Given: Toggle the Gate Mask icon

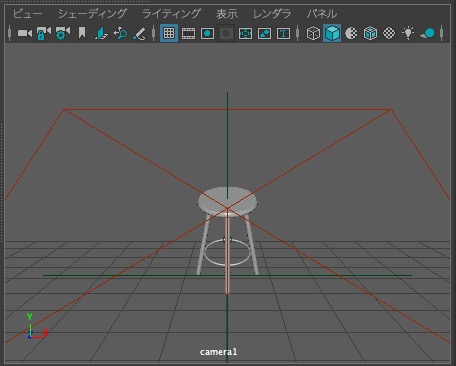Looking at the screenshot, I should coord(226,33).
